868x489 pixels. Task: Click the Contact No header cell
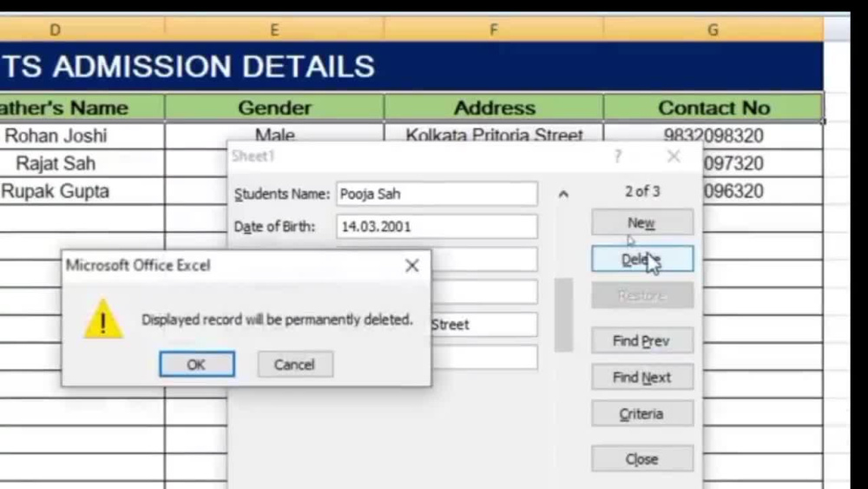click(x=713, y=108)
